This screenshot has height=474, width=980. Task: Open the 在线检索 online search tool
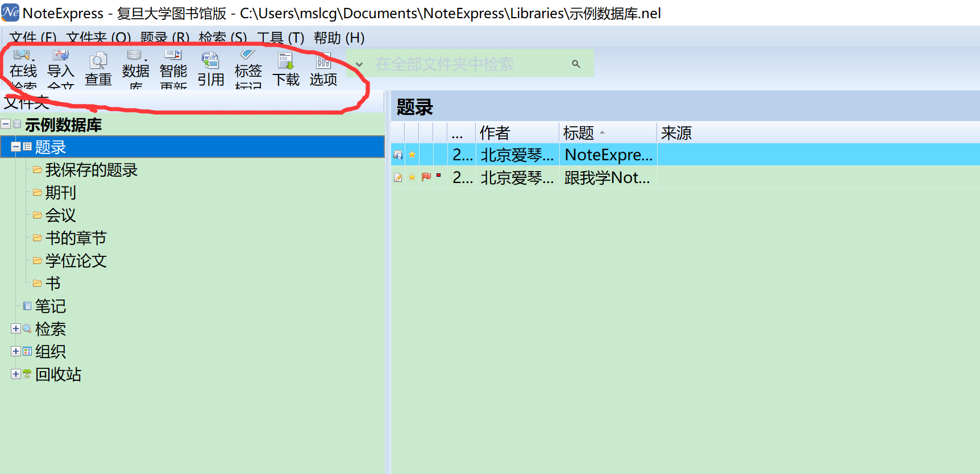point(23,69)
